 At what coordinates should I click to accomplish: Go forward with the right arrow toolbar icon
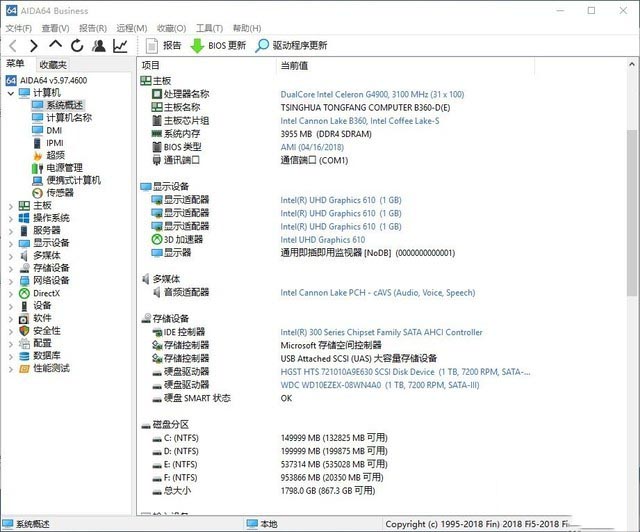click(x=34, y=45)
